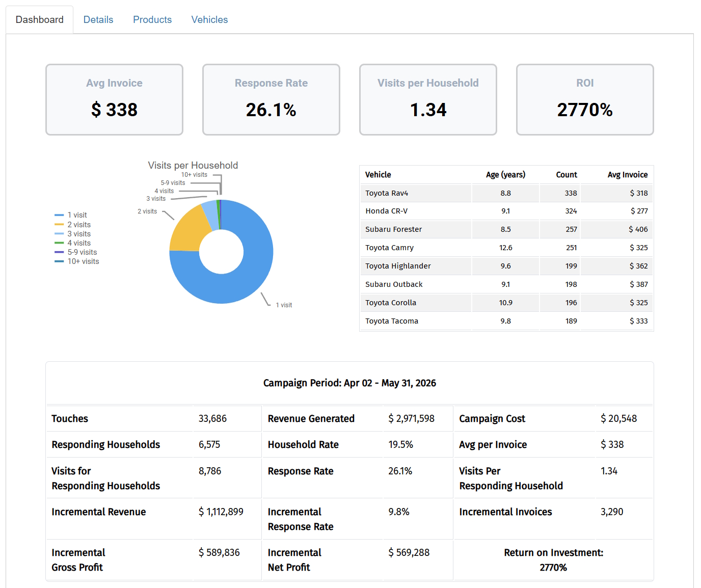Click the Touches value 33,686
The image size is (701, 588).
(212, 419)
